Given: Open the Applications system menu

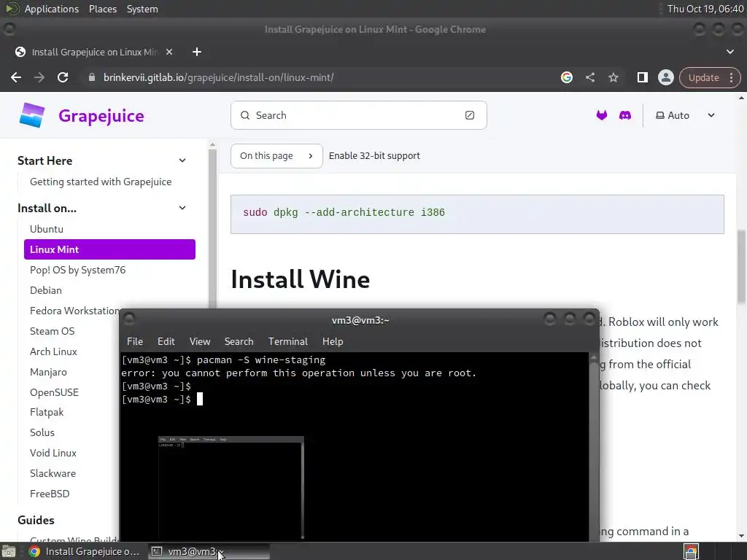Looking at the screenshot, I should click(52, 9).
